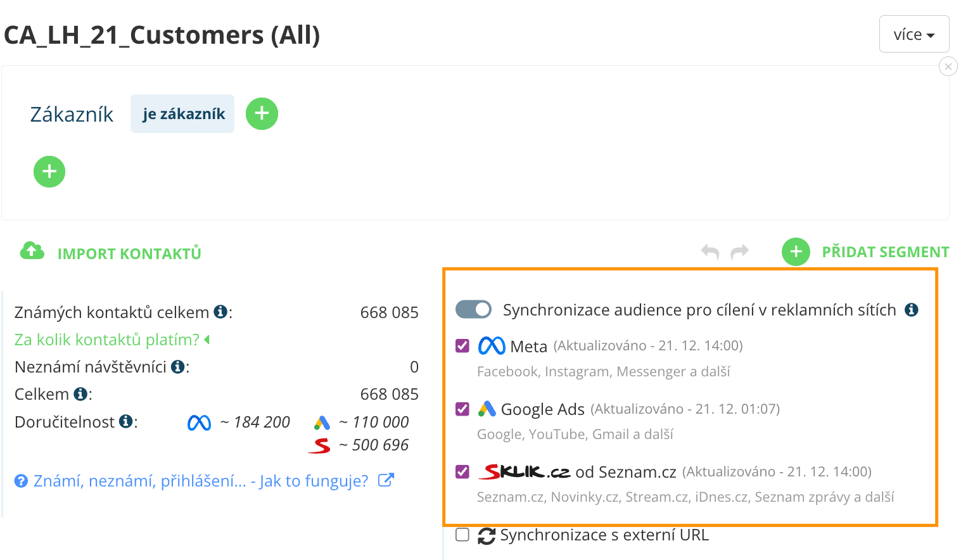The height and width of the screenshot is (560, 968).
Task: Show info for audience synchronization setting
Action: [x=911, y=310]
